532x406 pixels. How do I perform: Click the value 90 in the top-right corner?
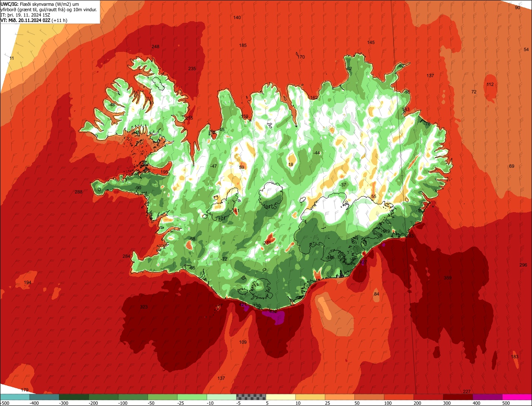tap(517, 7)
